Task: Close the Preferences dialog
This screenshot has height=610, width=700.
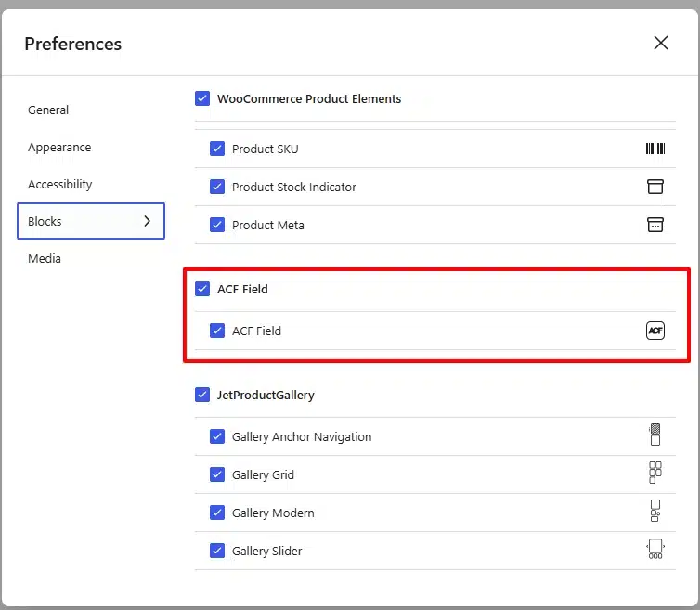Action: [x=661, y=43]
